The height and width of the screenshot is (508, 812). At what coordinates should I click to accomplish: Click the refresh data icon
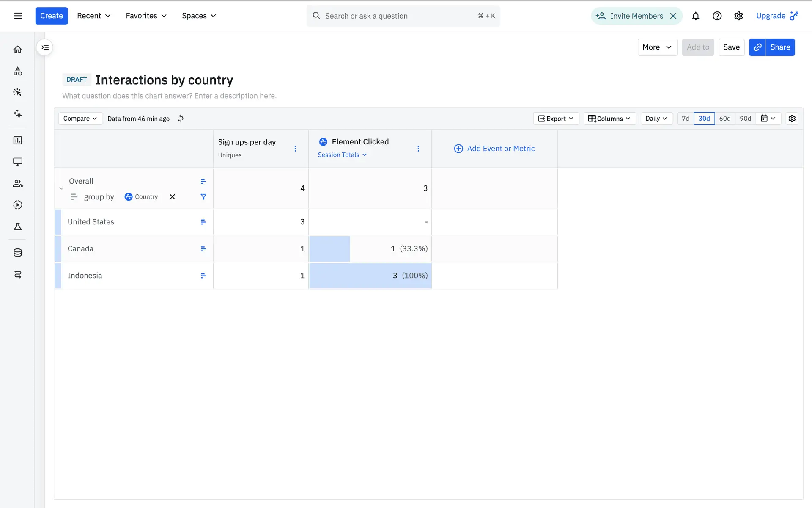[181, 119]
